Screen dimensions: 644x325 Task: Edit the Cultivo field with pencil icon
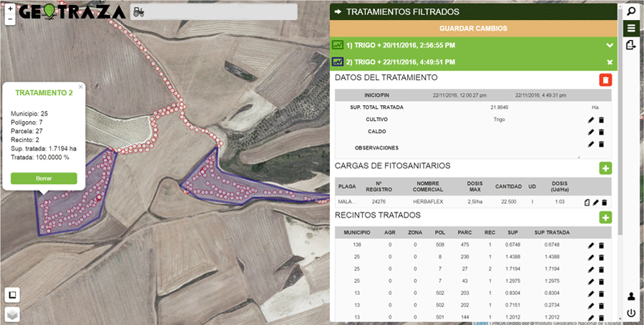[591, 120]
